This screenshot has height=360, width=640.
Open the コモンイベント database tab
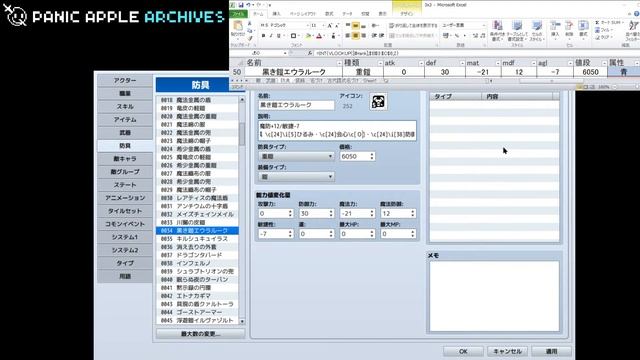[125, 224]
